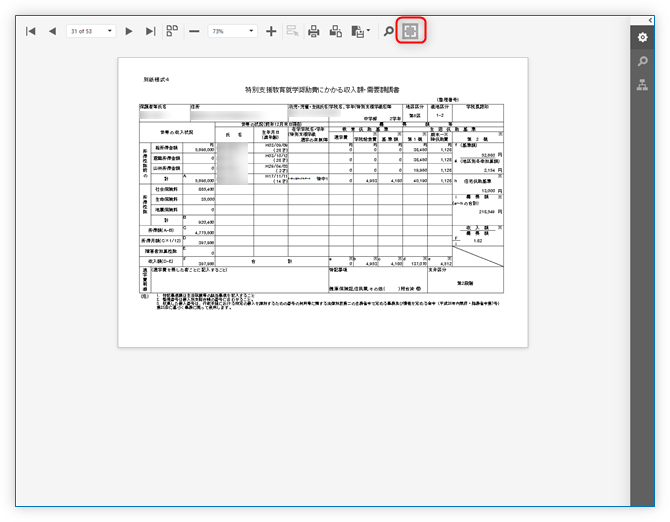
Task: Open the search panel in right sidebar
Action: coord(642,61)
